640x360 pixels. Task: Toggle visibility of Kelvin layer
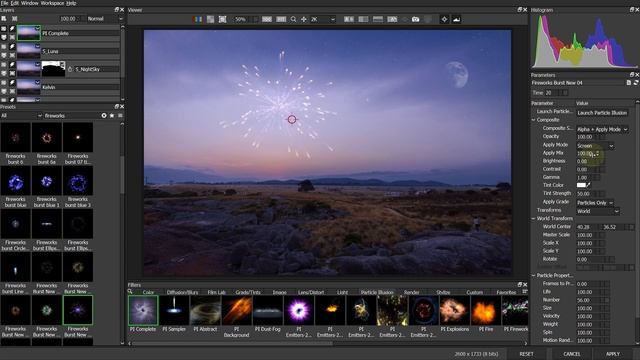4,82
